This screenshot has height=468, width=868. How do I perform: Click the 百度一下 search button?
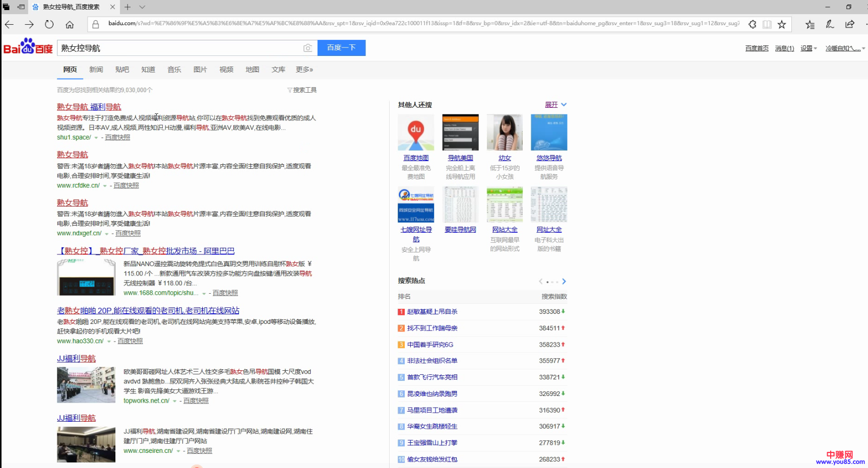coord(341,48)
